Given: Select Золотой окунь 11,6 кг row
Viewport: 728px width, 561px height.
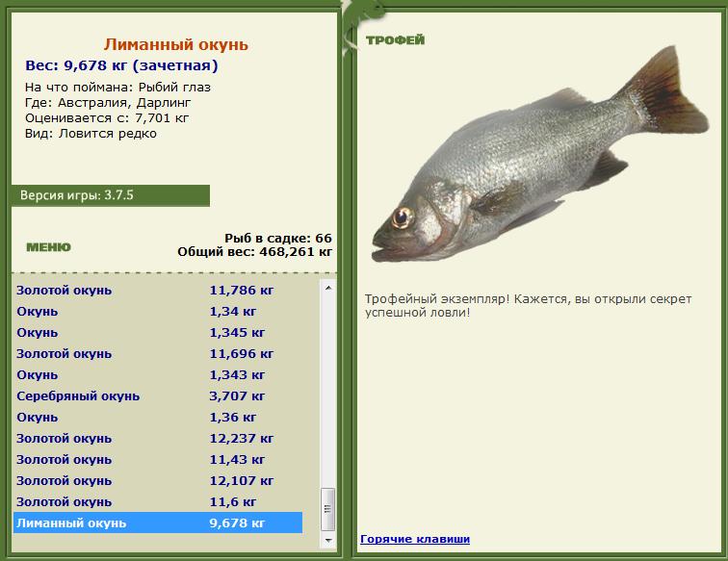Looking at the screenshot, I should click(158, 502).
